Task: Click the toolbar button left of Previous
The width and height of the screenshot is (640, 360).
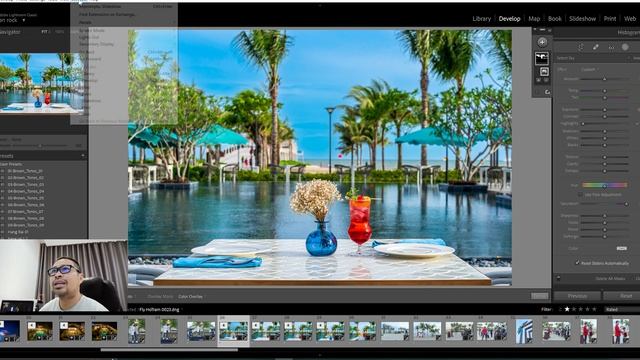Action: click(540, 296)
